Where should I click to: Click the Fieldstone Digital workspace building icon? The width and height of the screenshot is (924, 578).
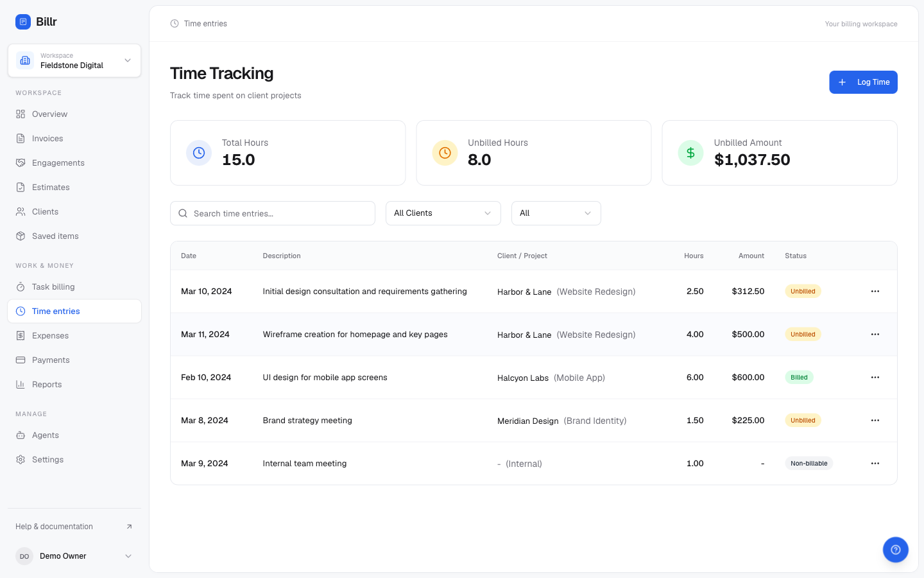click(25, 60)
